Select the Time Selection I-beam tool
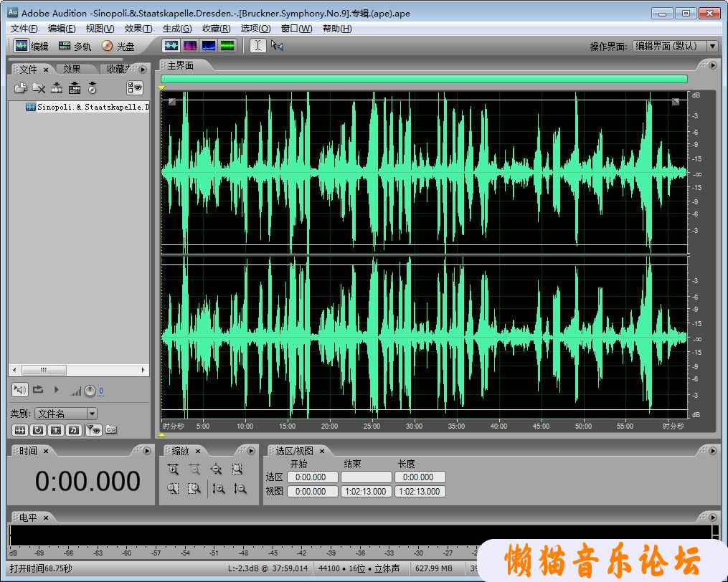Viewport: 728px width, 582px height. tap(257, 45)
